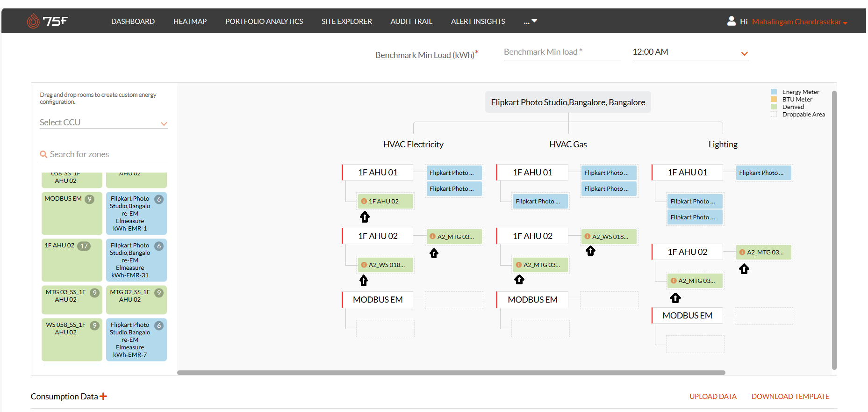Open the Select CCU dropdown
The image size is (868, 412).
pos(104,123)
